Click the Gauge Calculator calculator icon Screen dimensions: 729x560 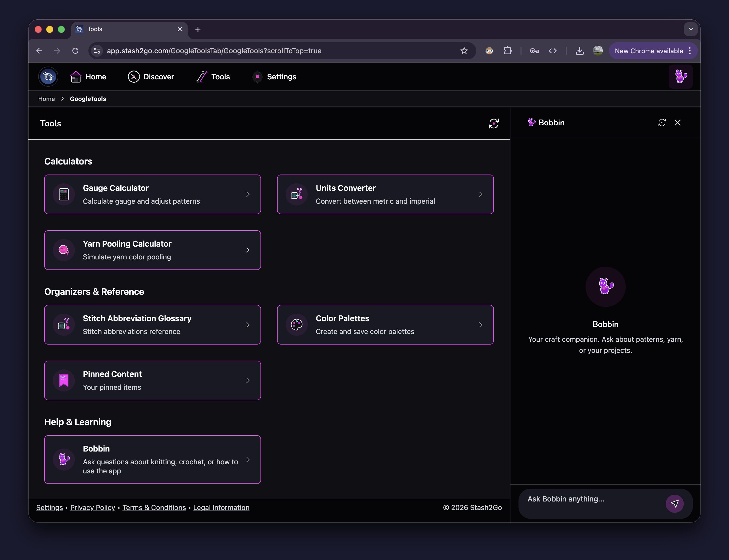pos(64,194)
